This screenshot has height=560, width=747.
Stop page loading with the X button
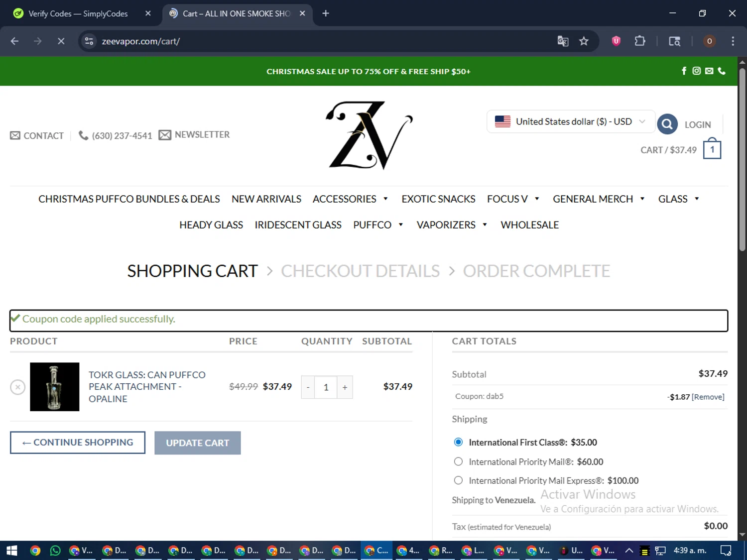pyautogui.click(x=61, y=41)
